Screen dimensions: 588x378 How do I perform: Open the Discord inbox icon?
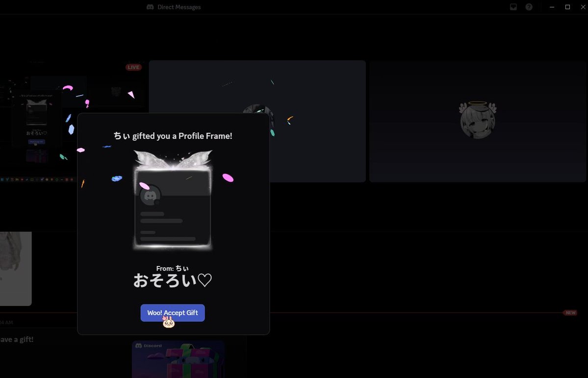click(513, 7)
